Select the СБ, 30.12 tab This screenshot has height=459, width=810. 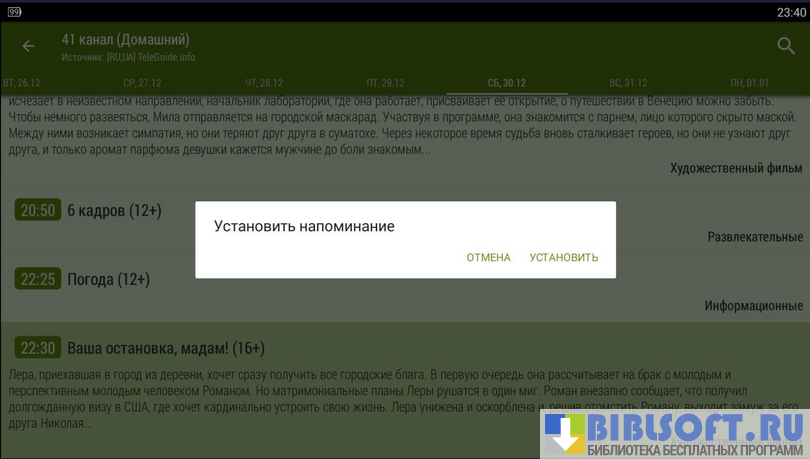[x=507, y=83]
